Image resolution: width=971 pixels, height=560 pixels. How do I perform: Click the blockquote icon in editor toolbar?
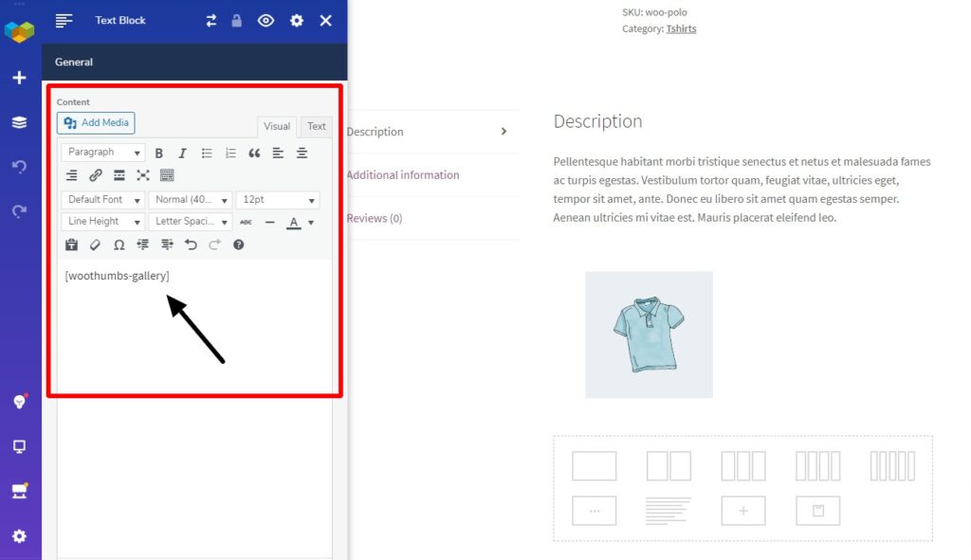(254, 153)
